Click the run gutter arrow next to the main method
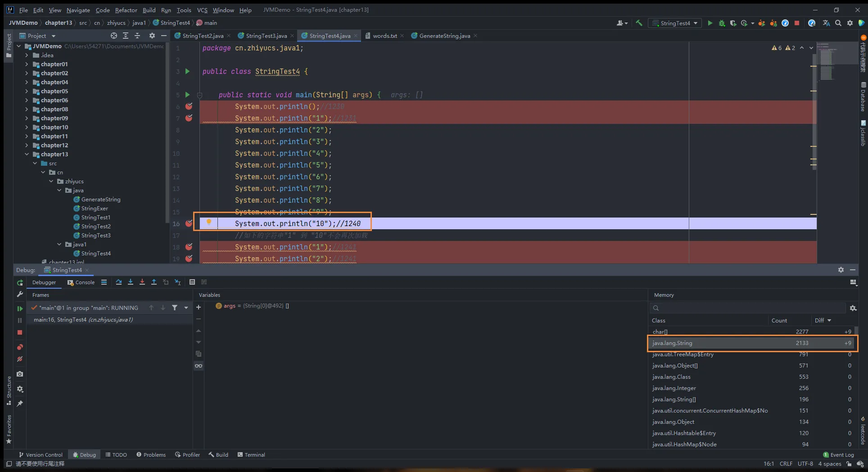The image size is (868, 472). pos(188,95)
